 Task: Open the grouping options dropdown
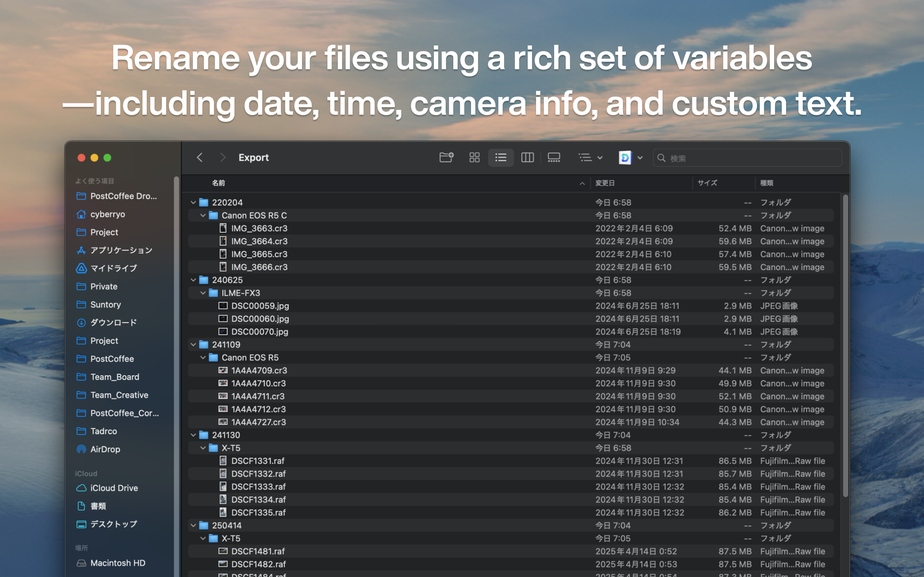pyautogui.click(x=590, y=158)
